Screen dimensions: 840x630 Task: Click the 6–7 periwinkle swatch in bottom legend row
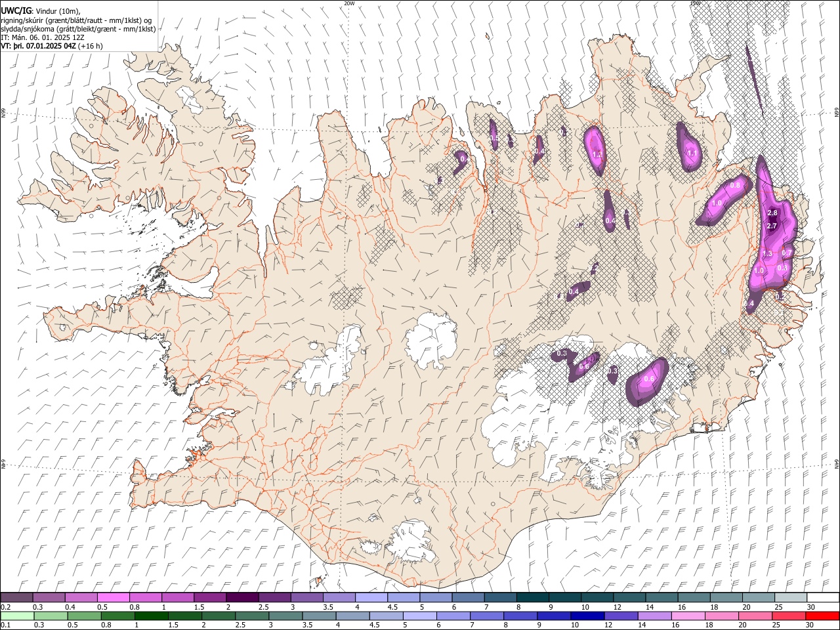(x=453, y=616)
